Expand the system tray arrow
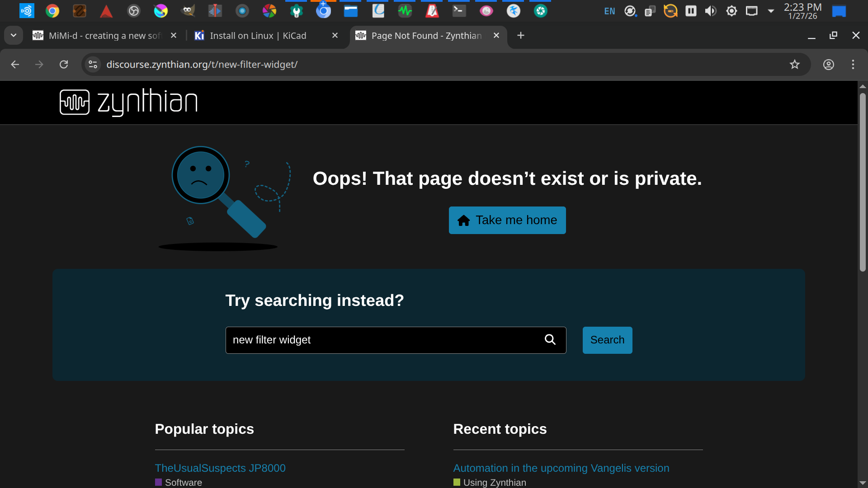This screenshot has height=488, width=868. pos(771,11)
